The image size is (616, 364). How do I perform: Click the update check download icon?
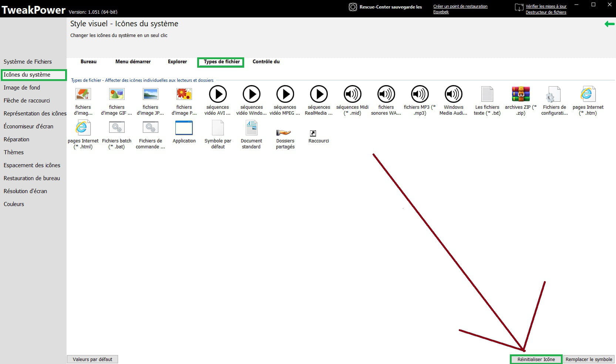click(519, 7)
